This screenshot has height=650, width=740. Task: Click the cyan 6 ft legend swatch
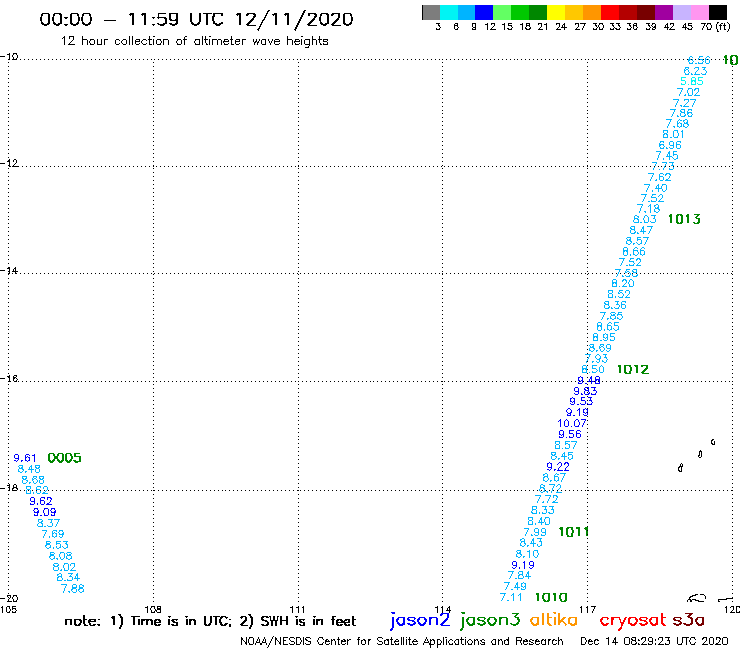point(449,12)
